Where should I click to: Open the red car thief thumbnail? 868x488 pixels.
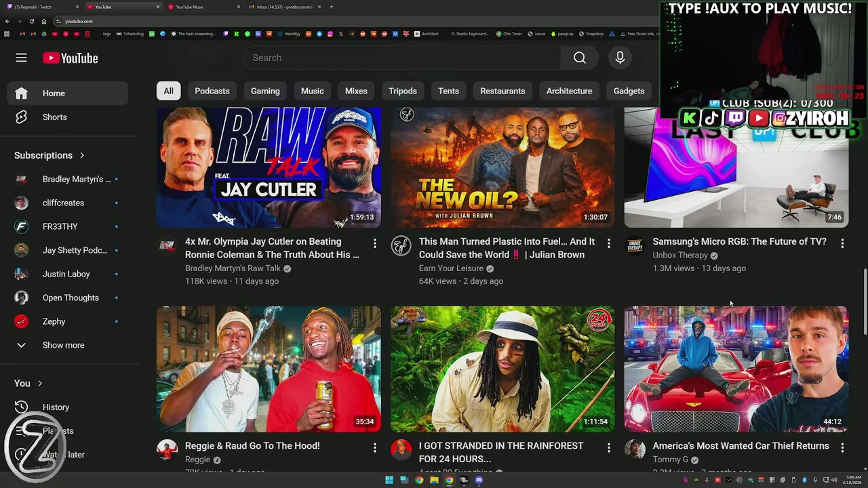click(x=736, y=369)
